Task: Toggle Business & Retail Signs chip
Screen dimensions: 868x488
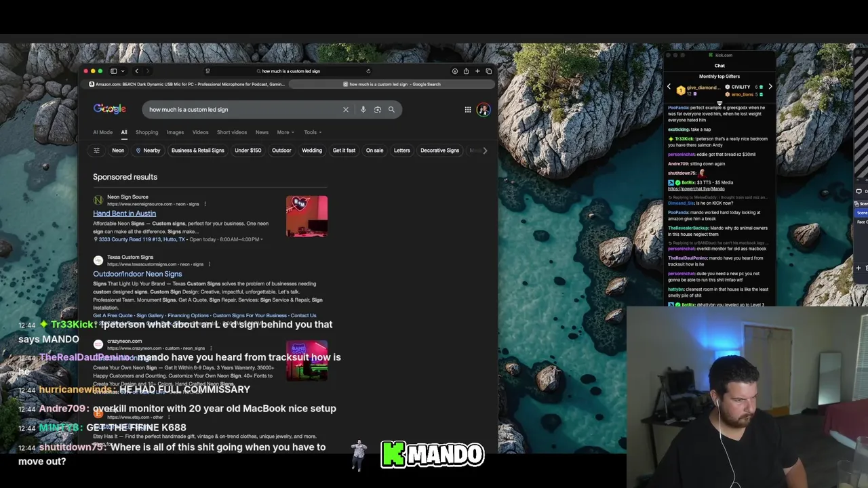Action: pos(197,150)
